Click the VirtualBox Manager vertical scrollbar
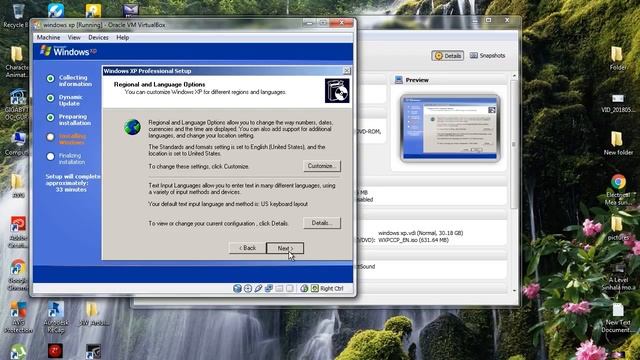 pos(514,143)
